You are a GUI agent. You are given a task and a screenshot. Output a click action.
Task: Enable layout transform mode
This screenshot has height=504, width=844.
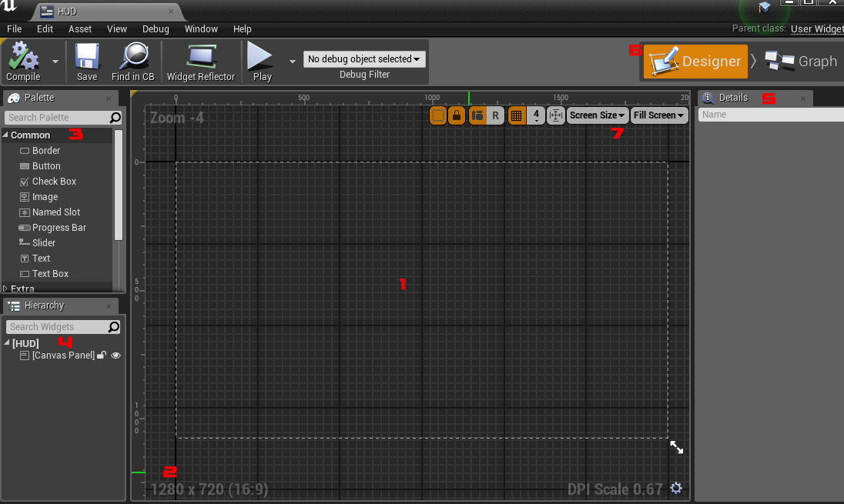point(477,115)
